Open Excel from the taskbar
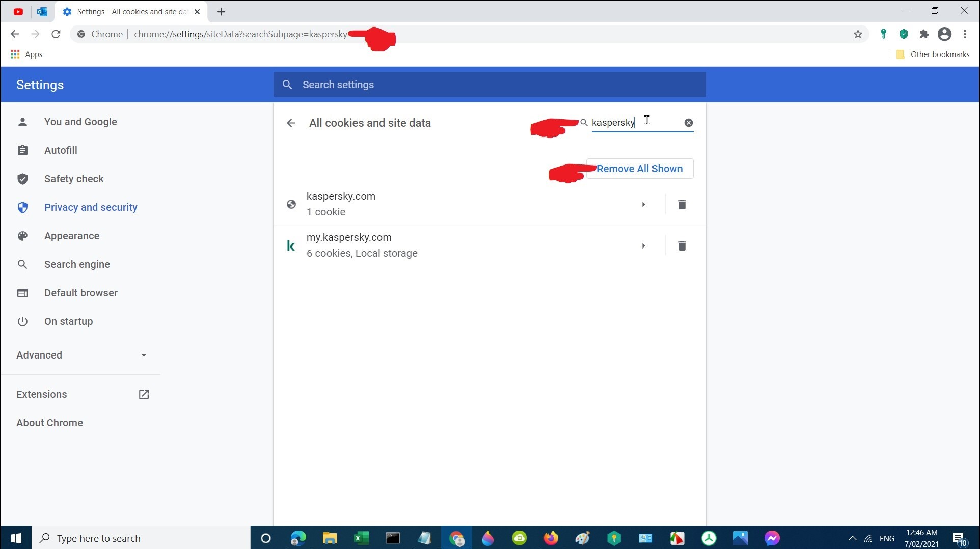This screenshot has width=980, height=549. 361,538
